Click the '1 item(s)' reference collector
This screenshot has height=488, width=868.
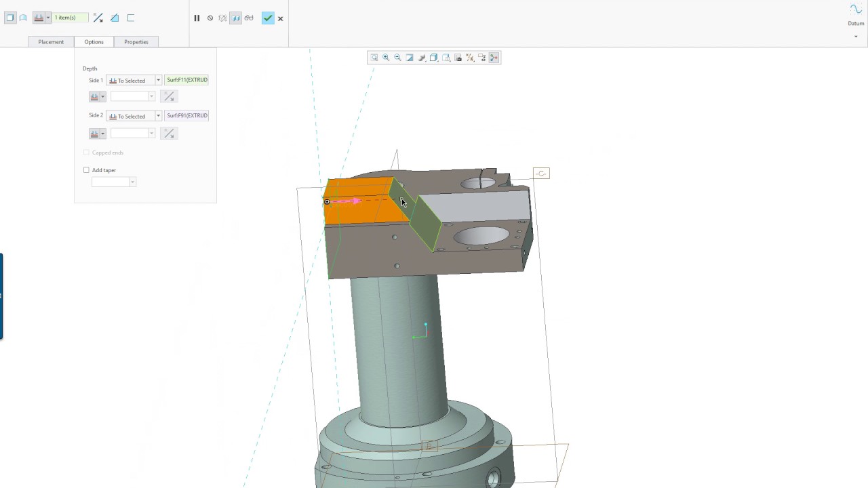point(70,18)
